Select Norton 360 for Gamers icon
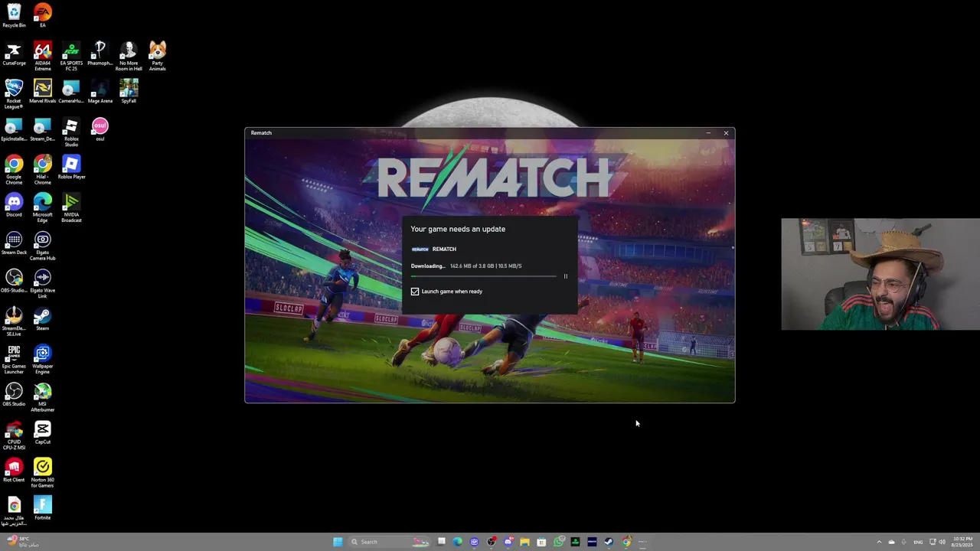 pos(43,473)
